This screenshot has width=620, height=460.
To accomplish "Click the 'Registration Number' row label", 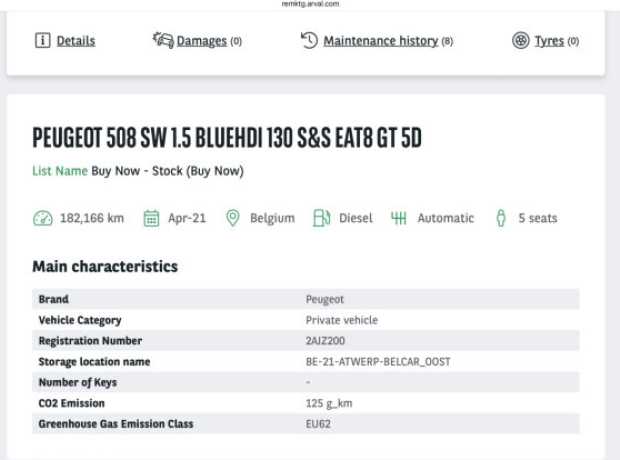I will pos(90,341).
